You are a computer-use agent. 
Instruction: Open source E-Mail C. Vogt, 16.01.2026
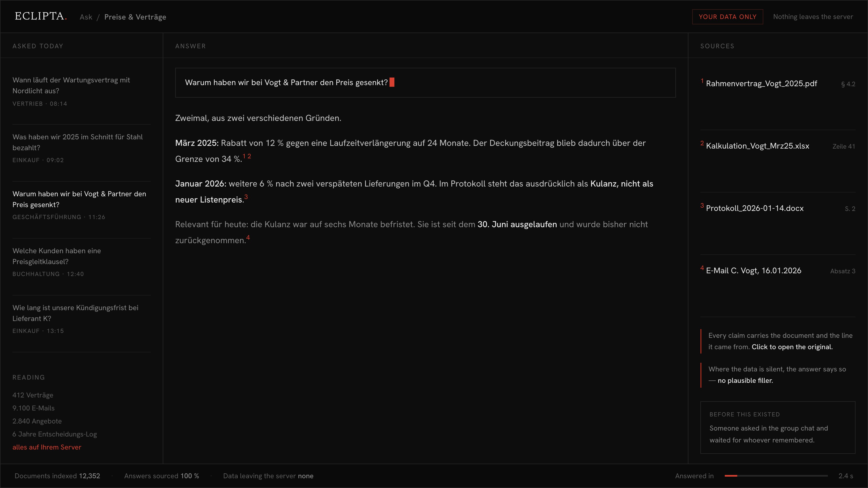(x=754, y=271)
